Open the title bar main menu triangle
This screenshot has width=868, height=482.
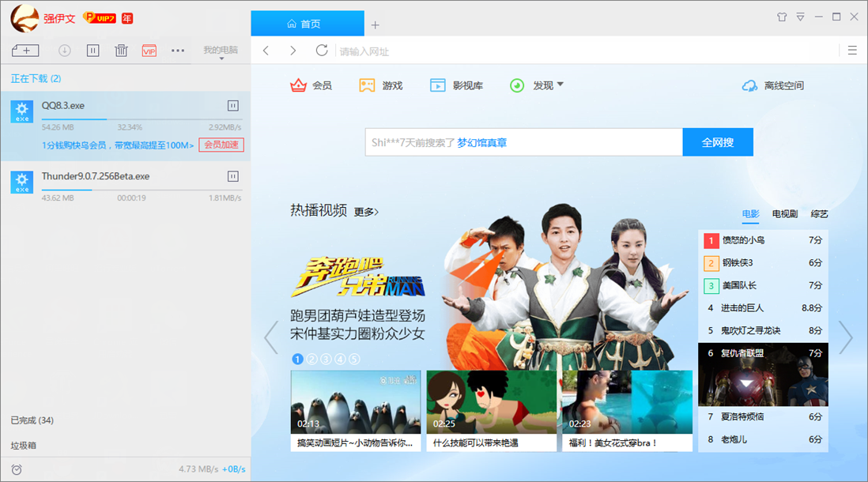800,17
